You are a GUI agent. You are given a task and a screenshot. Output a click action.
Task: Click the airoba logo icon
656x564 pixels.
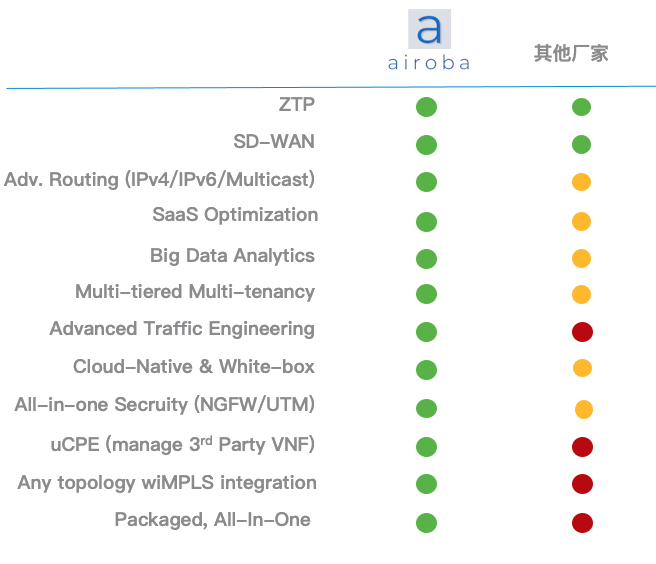coord(429,29)
